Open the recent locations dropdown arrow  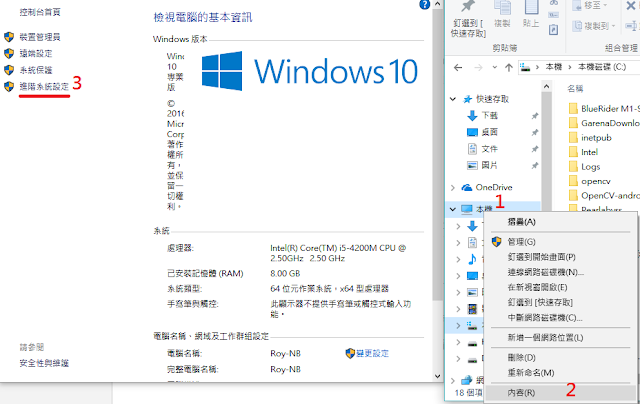coord(495,68)
